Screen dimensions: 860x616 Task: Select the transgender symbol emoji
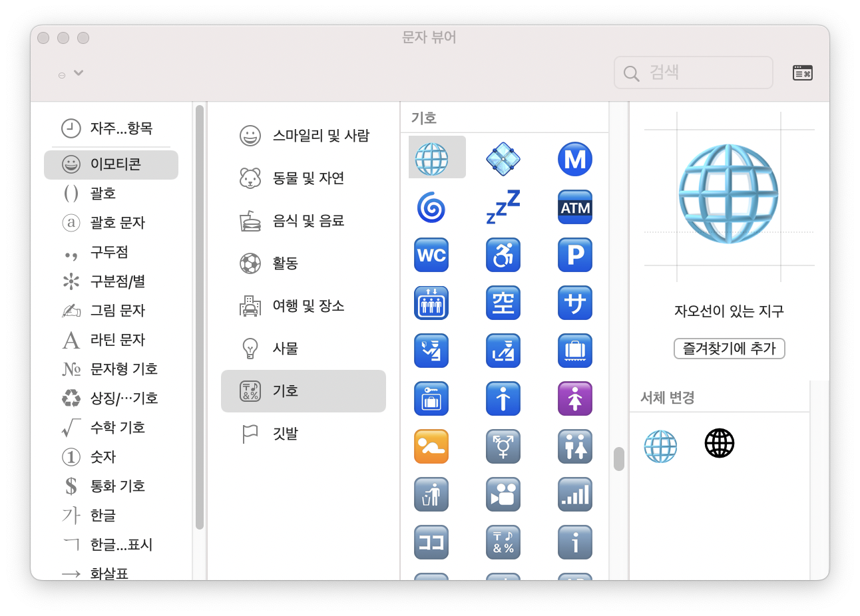(x=503, y=446)
